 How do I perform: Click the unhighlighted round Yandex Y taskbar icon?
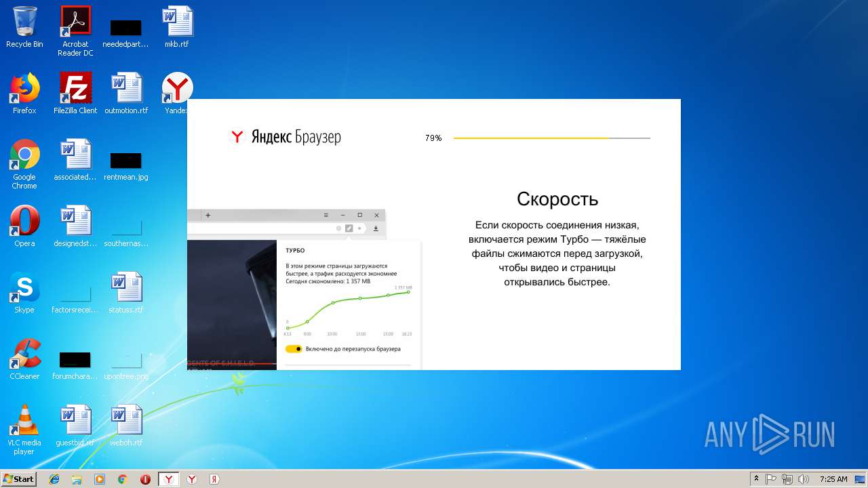[192, 479]
